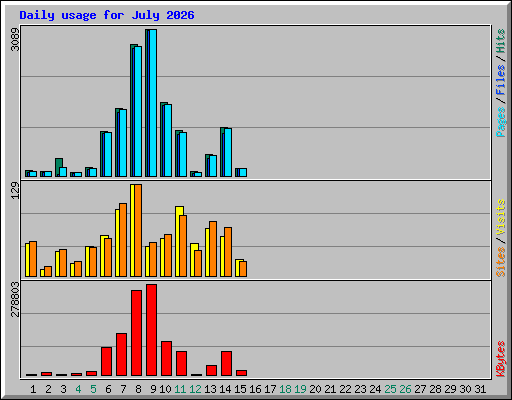Click the cyan Pages bar for day 8
This screenshot has width=512, height=400.
138,111
